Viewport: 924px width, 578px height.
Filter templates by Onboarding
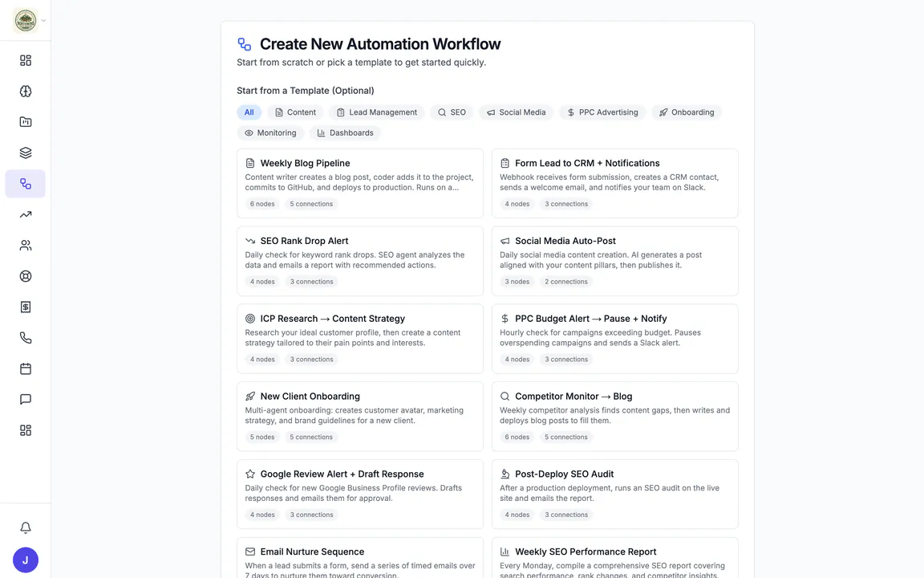point(687,112)
